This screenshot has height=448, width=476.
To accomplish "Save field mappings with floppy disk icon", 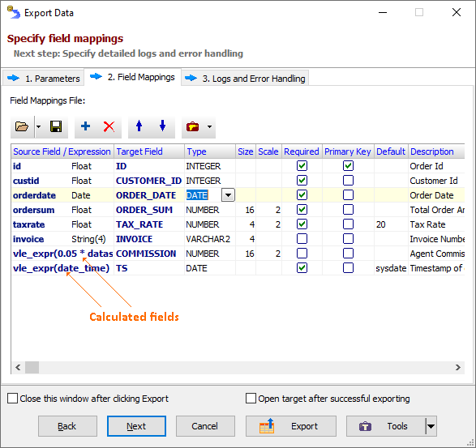I will [56, 126].
